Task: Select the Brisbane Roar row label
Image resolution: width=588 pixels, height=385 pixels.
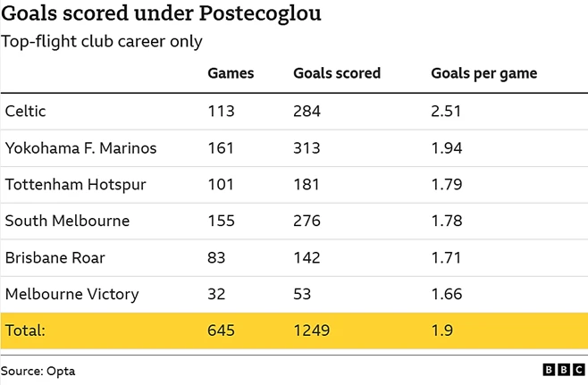Action: tap(55, 257)
